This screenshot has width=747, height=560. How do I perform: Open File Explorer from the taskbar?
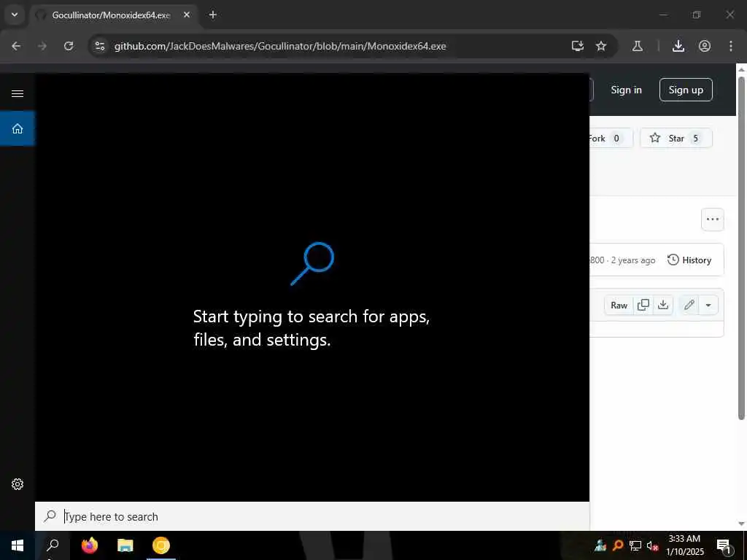click(x=125, y=545)
